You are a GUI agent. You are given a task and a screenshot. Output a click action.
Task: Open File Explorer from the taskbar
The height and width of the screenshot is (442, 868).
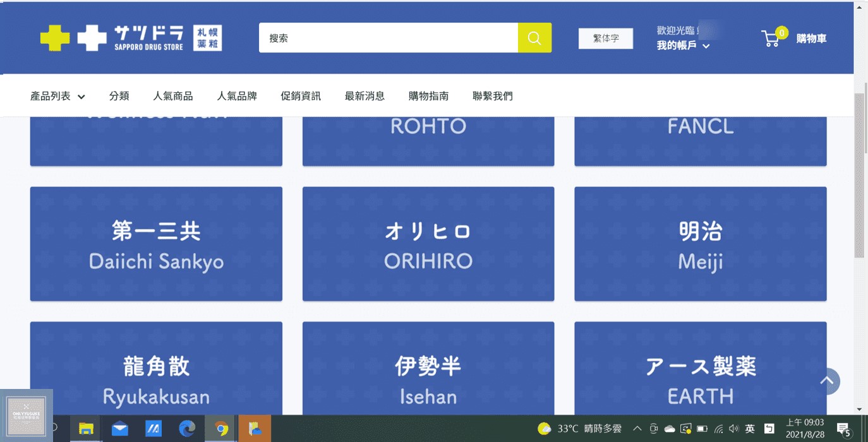click(86, 429)
